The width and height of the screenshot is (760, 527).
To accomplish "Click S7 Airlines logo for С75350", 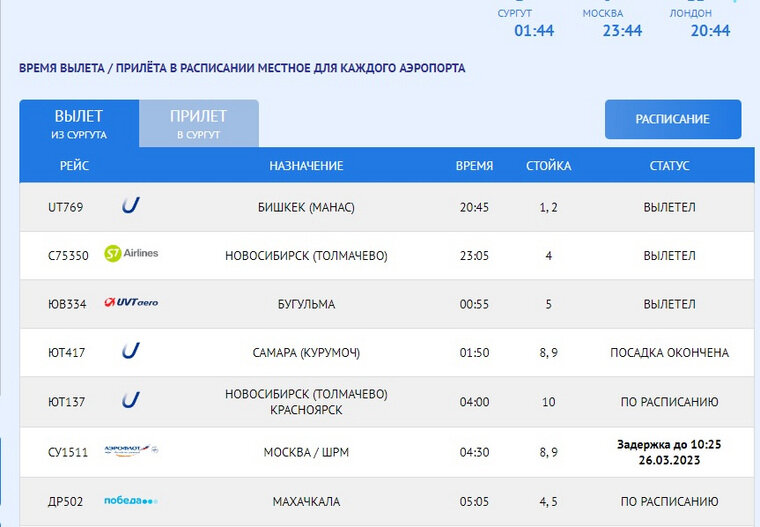I will [x=131, y=253].
